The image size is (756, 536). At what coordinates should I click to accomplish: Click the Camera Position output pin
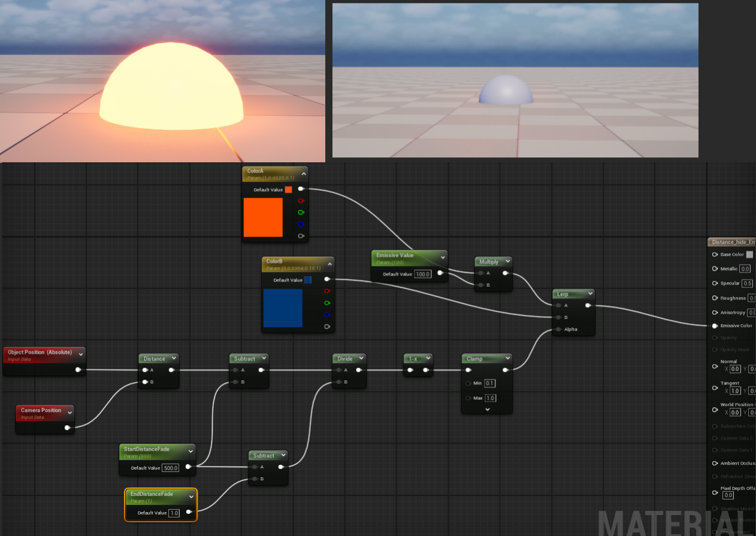point(67,428)
